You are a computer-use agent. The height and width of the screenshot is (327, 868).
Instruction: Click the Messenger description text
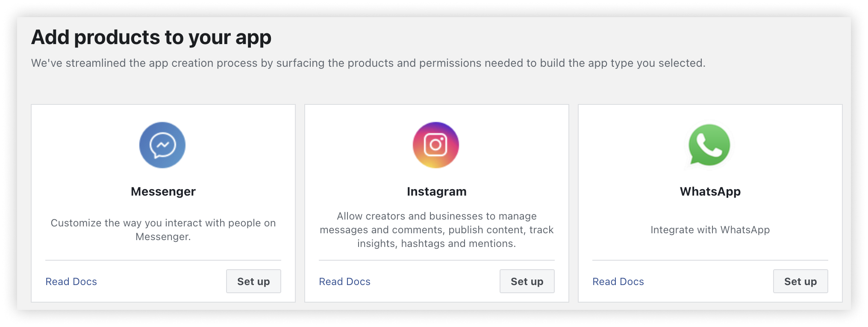click(163, 230)
